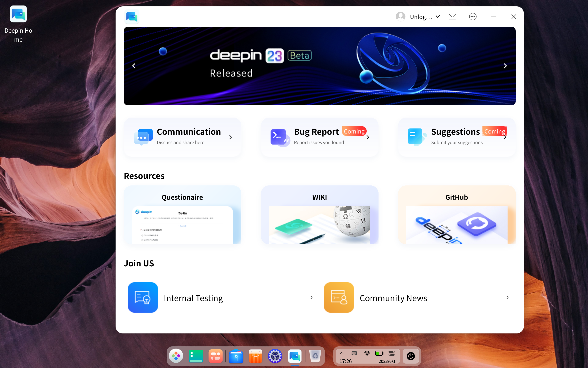The width and height of the screenshot is (588, 368).
Task: Click the Internal Testing icon
Action: 143,297
